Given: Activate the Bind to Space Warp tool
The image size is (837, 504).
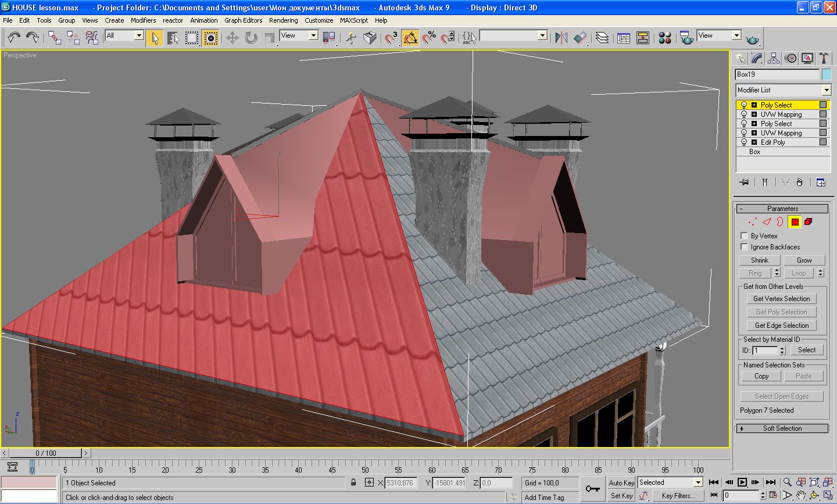Looking at the screenshot, I should 92,38.
